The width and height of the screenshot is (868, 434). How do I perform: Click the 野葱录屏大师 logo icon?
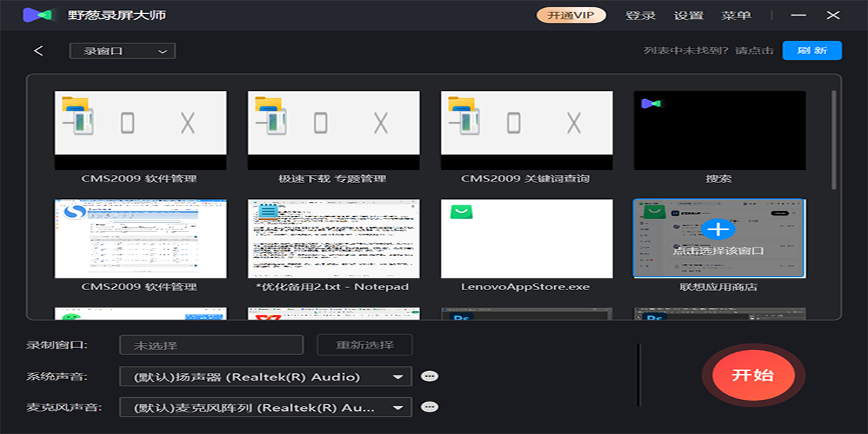(41, 15)
